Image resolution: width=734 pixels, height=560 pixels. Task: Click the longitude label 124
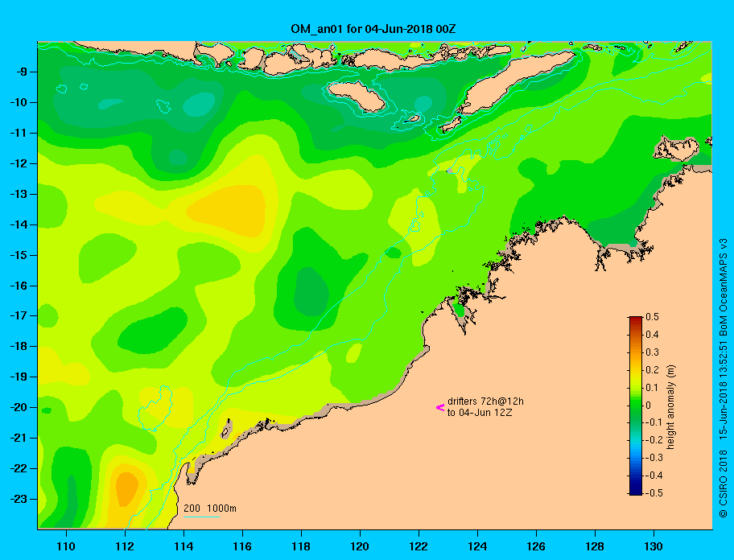coord(477,546)
